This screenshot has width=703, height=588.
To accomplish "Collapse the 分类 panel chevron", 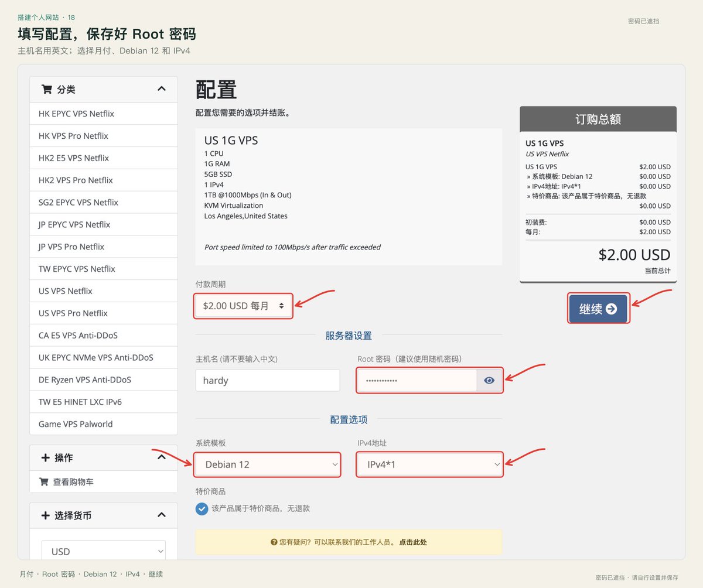I will 162,89.
